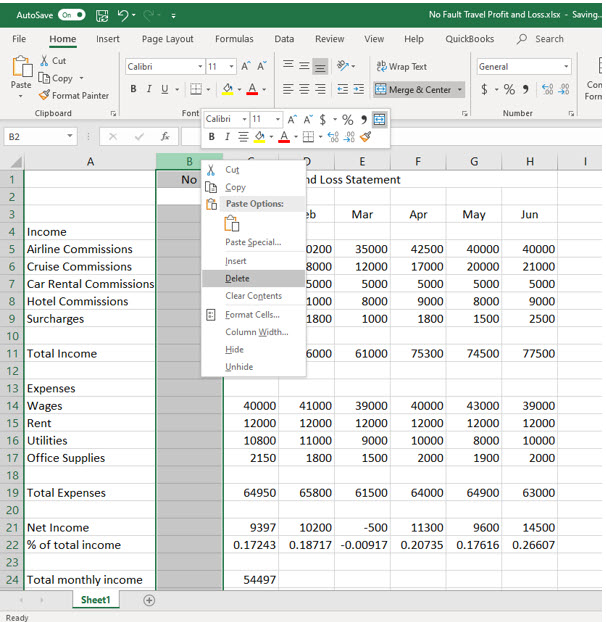The width and height of the screenshot is (606, 622).
Task: Click the ribbon Align Right icon
Action: point(320,89)
